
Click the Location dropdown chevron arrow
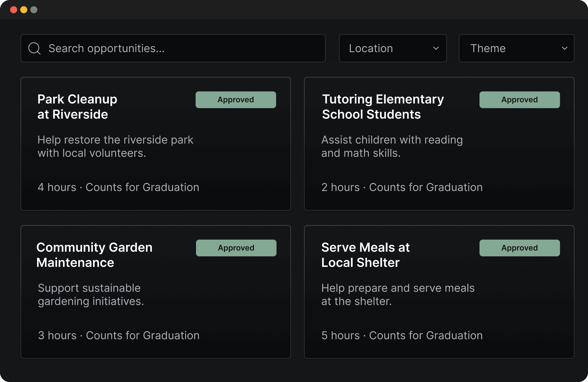click(436, 48)
